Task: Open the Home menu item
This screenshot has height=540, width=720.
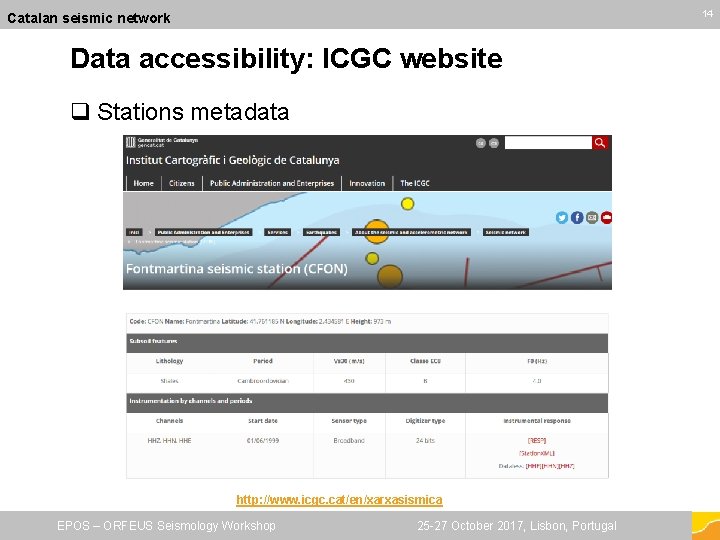Action: tap(143, 183)
